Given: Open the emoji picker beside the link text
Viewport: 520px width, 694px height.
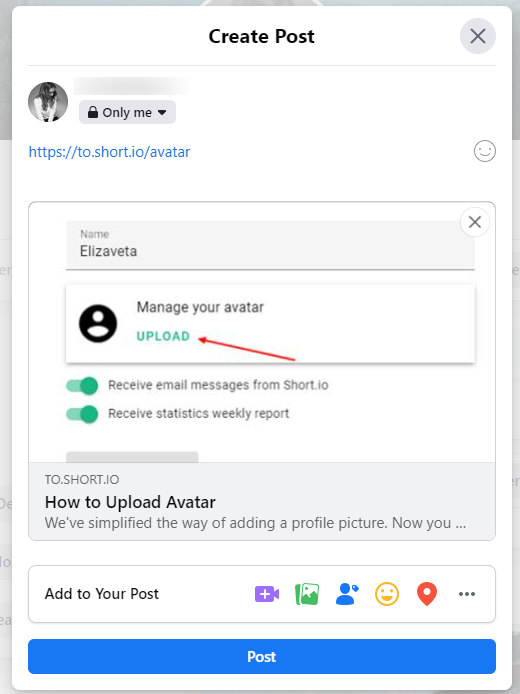Looking at the screenshot, I should [485, 151].
